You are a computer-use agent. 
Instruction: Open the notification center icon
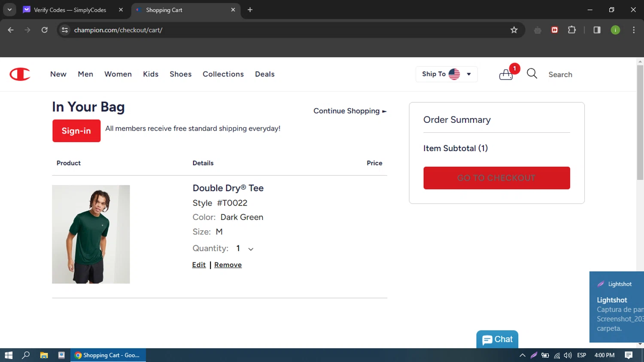tap(629, 355)
